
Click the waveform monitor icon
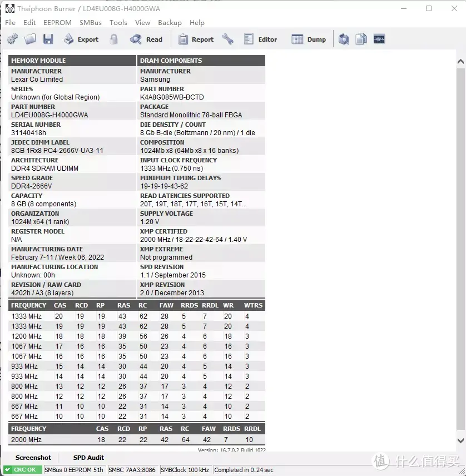(x=379, y=39)
